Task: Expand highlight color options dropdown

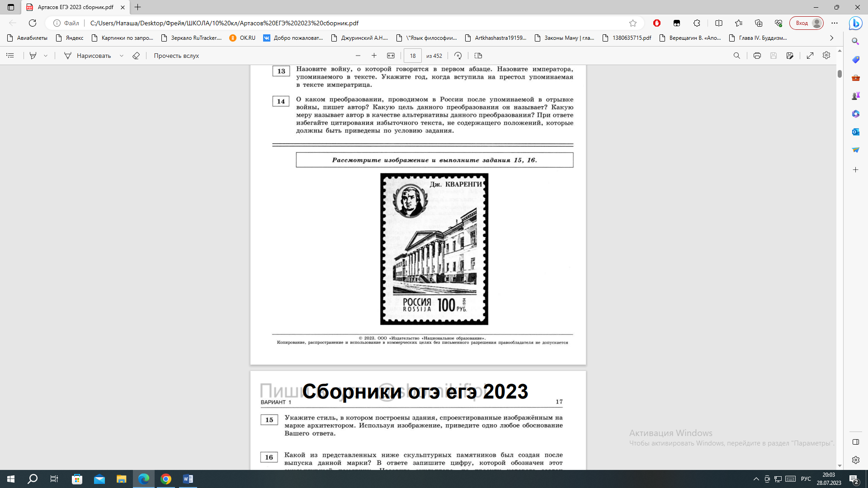Action: [x=46, y=56]
